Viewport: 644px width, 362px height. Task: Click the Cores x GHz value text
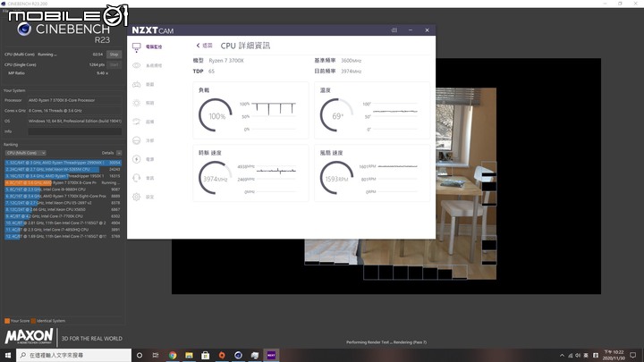[55, 111]
